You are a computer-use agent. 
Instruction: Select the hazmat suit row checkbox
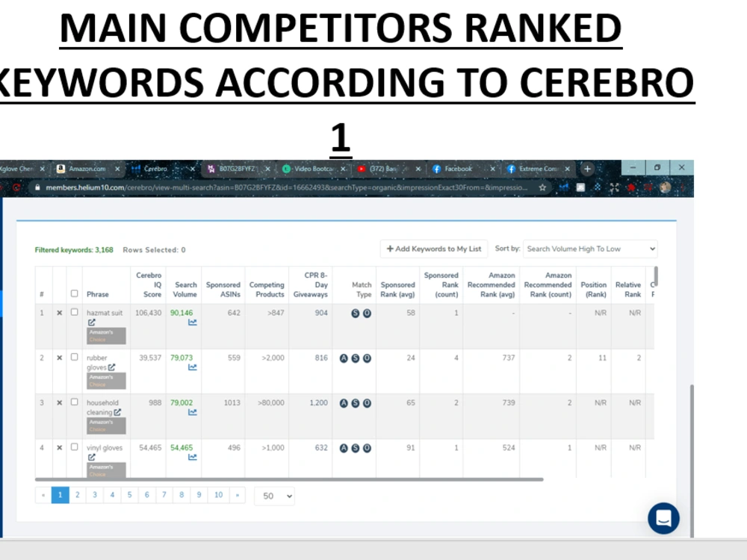[x=74, y=312]
